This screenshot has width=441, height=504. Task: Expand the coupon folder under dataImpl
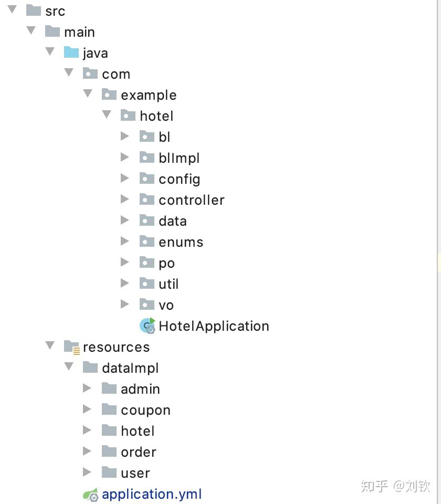point(87,409)
